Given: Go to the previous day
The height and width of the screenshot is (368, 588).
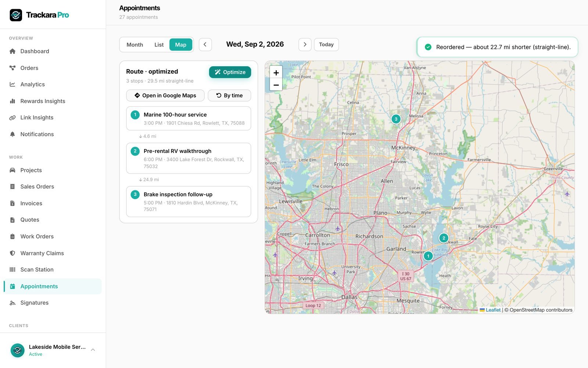Looking at the screenshot, I should (x=205, y=45).
